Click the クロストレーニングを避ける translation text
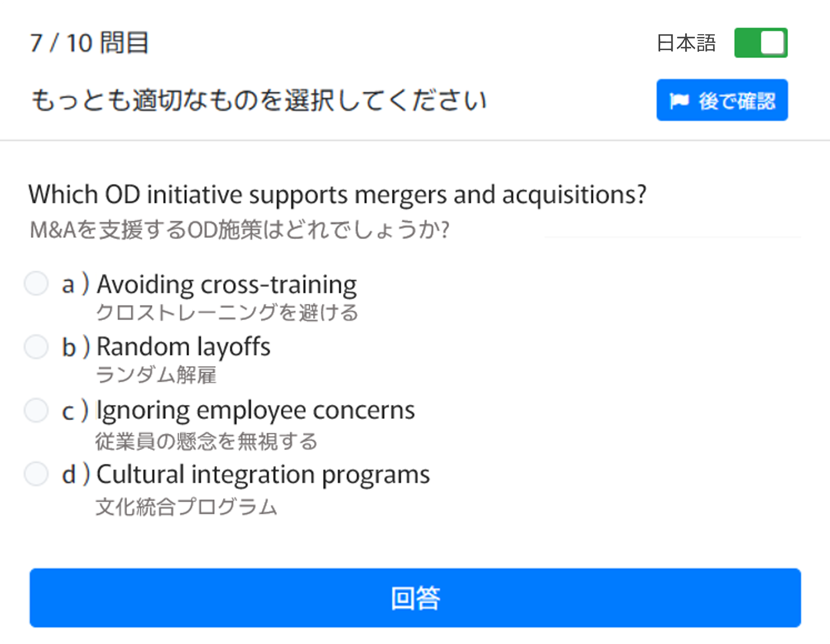Image resolution: width=830 pixels, height=644 pixels. click(227, 313)
